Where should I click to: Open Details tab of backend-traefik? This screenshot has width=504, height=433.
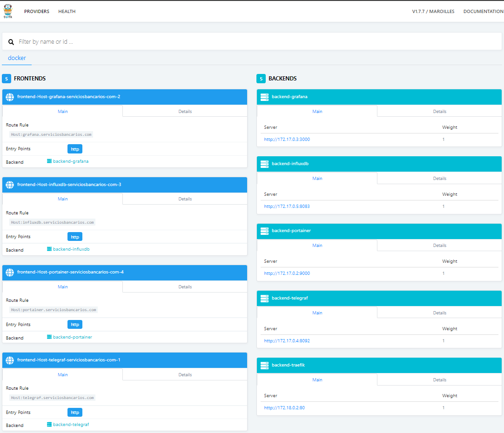point(439,380)
